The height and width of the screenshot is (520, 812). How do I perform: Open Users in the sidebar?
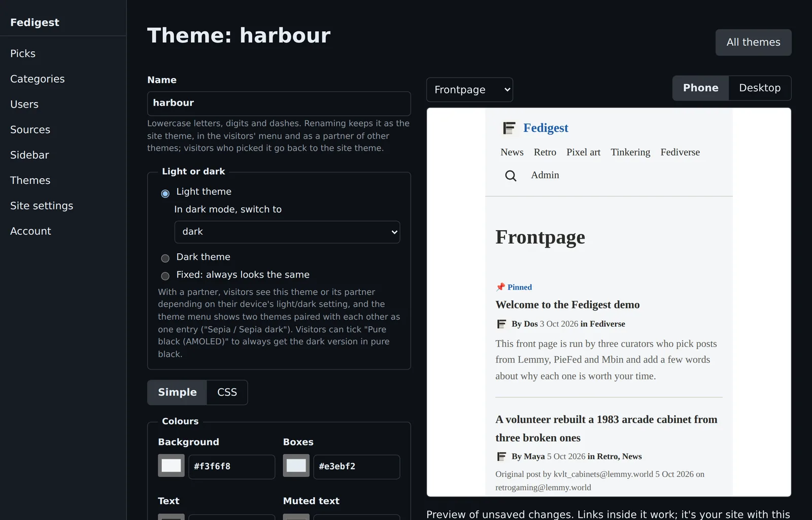[x=24, y=104]
